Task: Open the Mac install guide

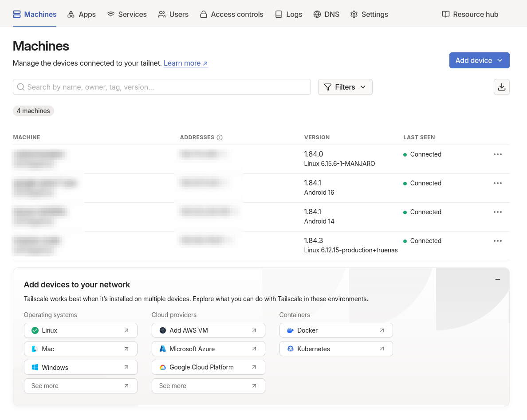Action: (81, 349)
